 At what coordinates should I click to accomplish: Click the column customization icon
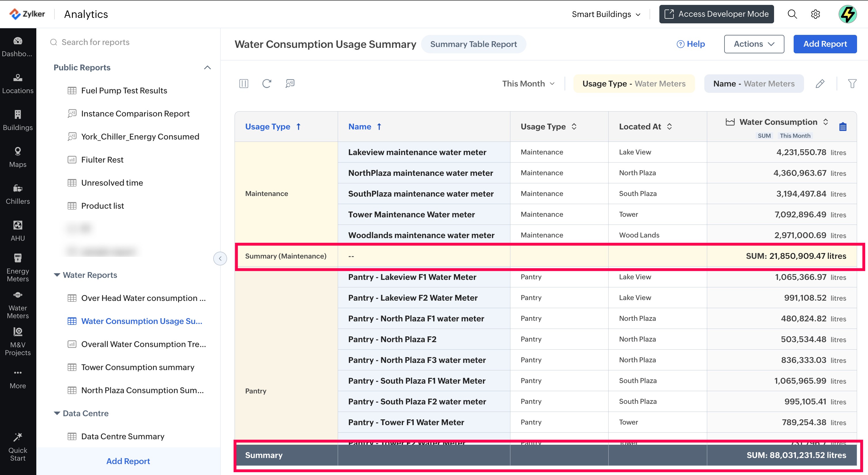pyautogui.click(x=244, y=83)
